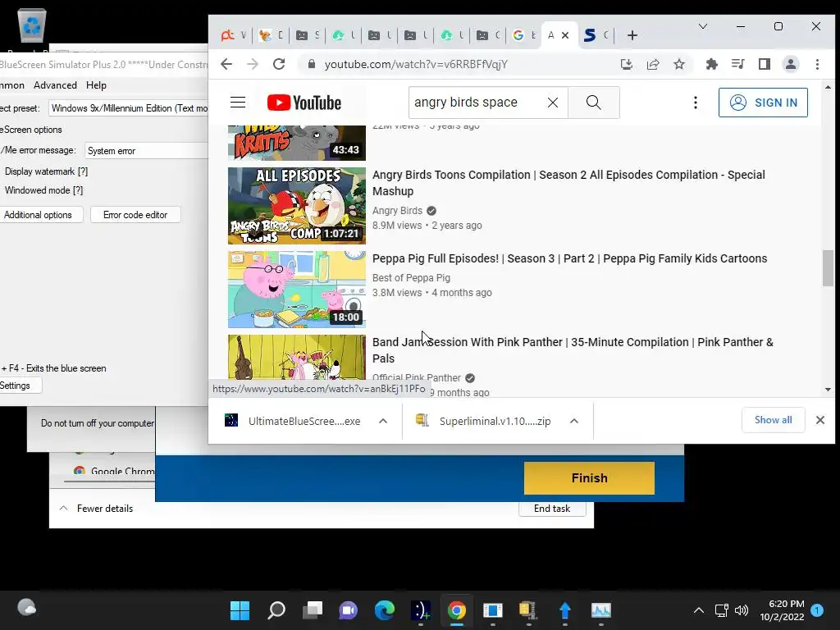Screen dimensions: 840x630
Task: Open Task View from the taskbar
Action: (x=313, y=610)
